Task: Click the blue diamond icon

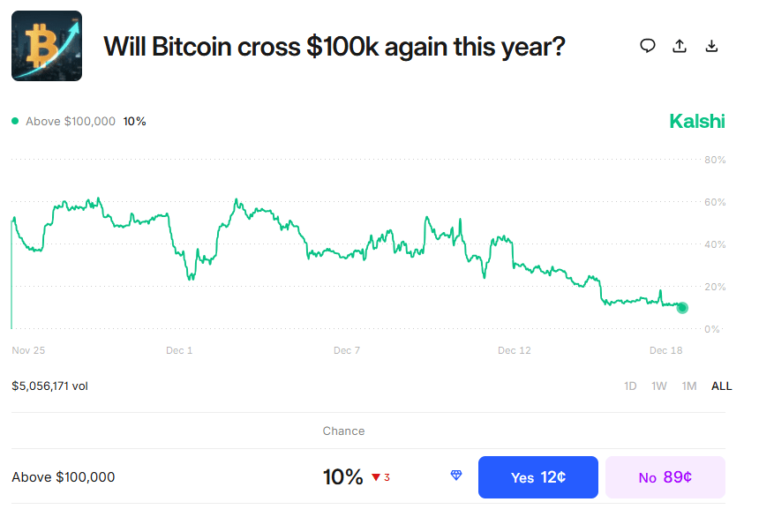Action: coord(455,476)
